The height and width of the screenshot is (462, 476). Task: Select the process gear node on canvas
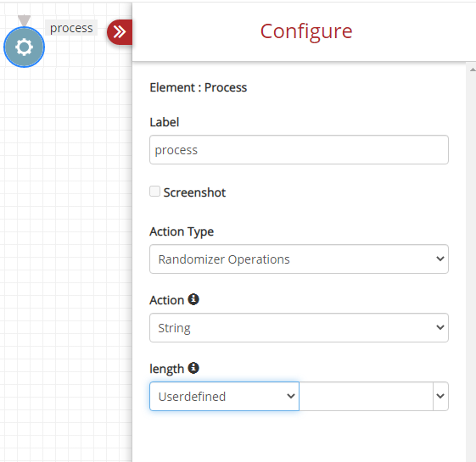(x=24, y=47)
